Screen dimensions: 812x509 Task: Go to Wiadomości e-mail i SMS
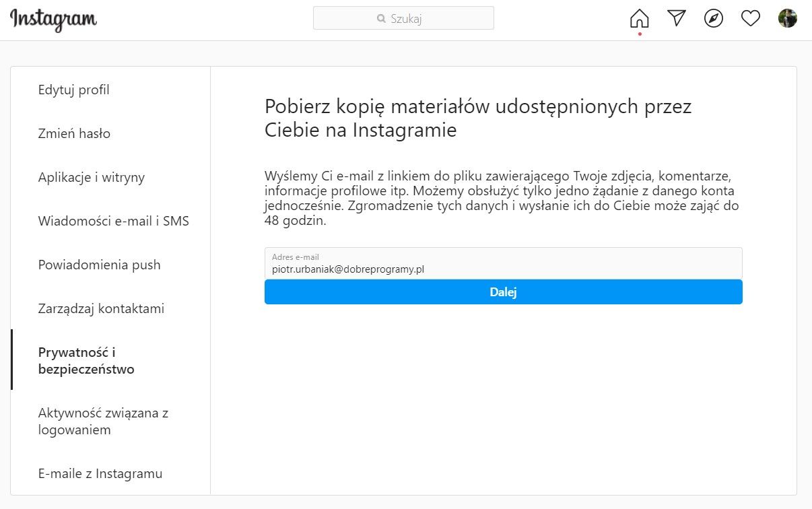point(114,221)
